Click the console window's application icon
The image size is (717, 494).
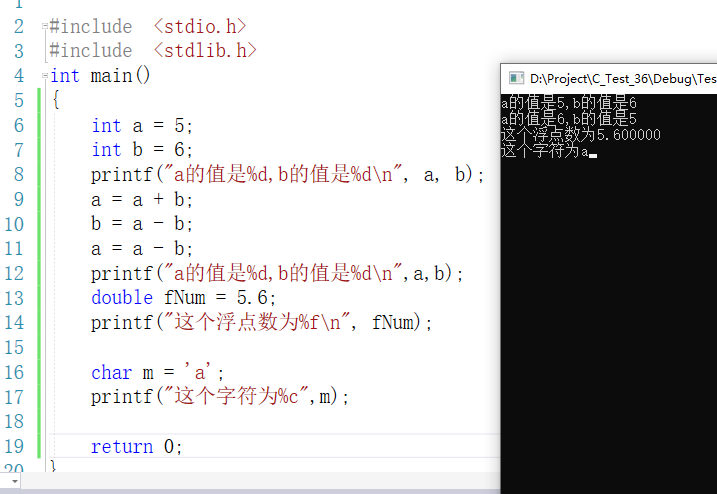516,79
